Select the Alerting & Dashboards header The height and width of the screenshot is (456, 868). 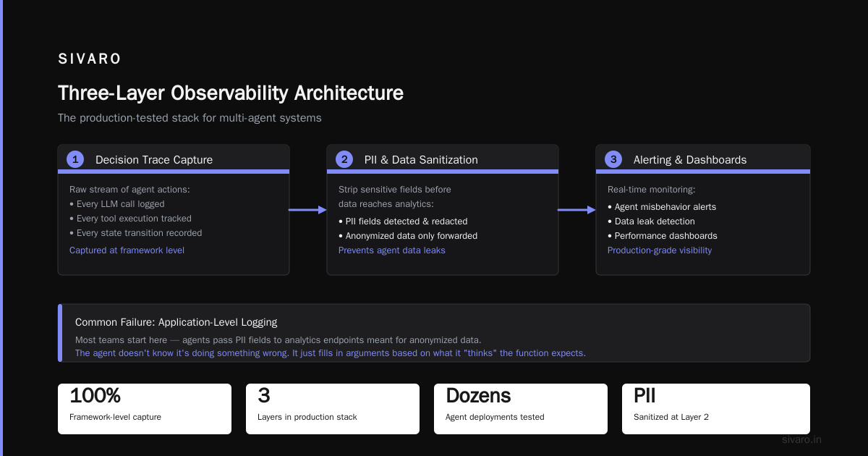(x=690, y=160)
